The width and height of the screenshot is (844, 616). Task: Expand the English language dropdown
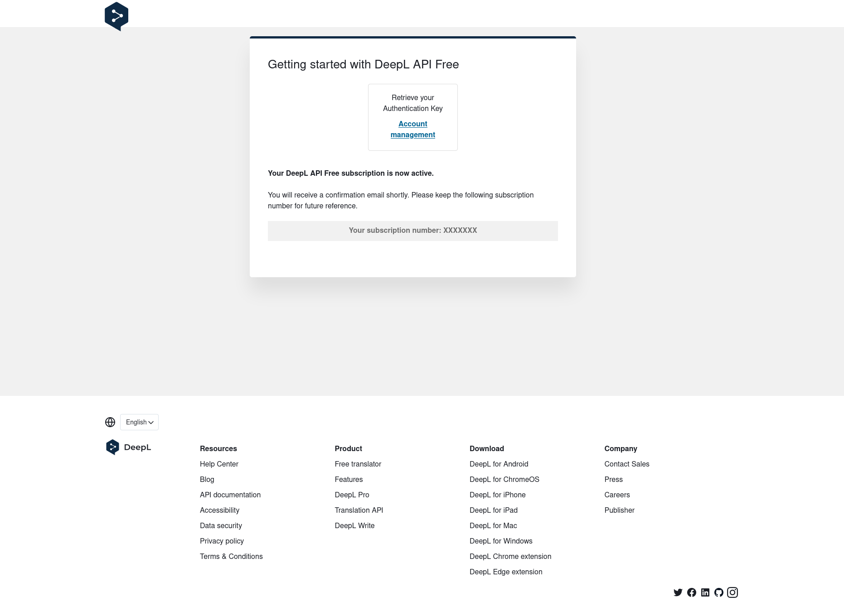pyautogui.click(x=139, y=422)
